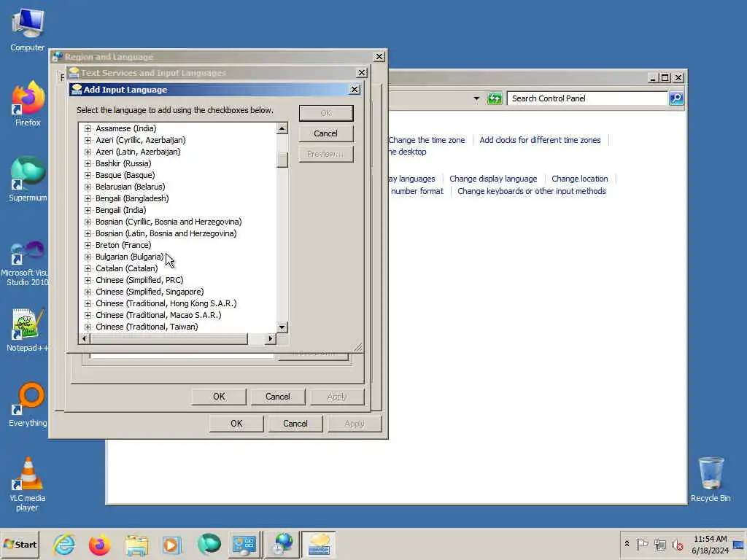Expand Chinese (Traditional, Taiwan) node
The width and height of the screenshot is (747, 560).
tap(88, 327)
